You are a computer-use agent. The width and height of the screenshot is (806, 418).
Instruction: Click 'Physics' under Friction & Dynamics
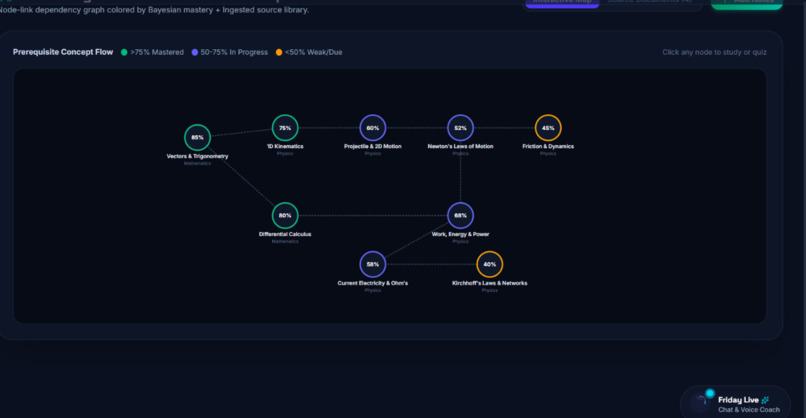[x=548, y=154]
